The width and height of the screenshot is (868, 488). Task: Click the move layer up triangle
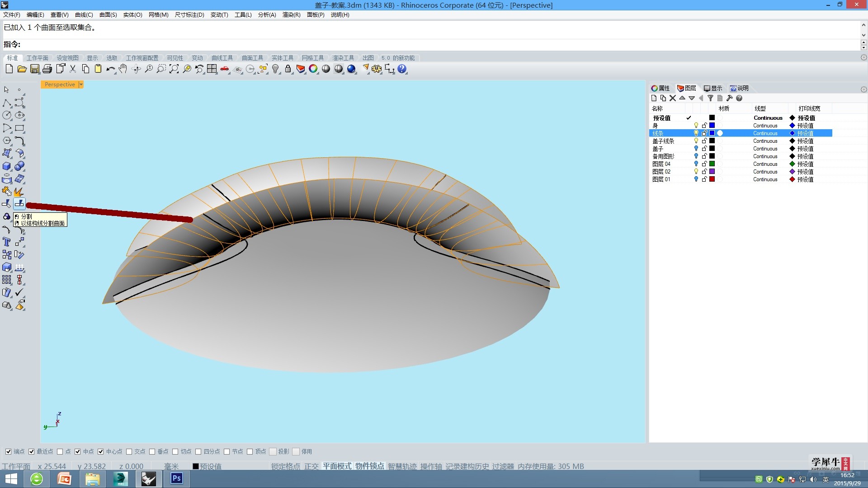[682, 98]
